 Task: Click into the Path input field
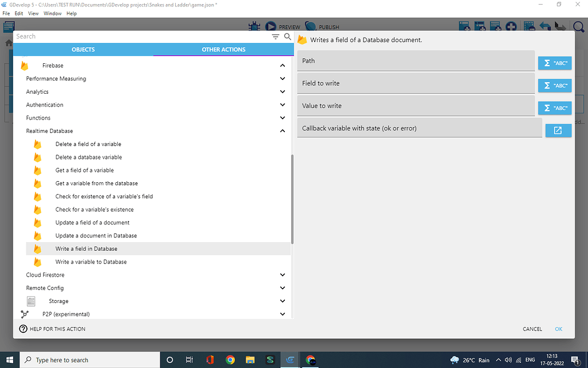coord(416,61)
